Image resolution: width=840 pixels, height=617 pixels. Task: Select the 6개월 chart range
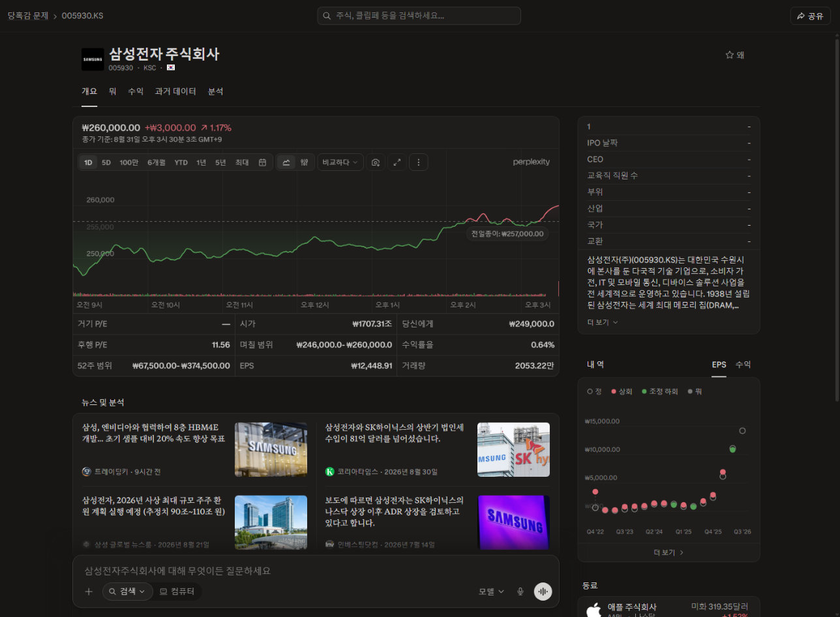tap(157, 162)
